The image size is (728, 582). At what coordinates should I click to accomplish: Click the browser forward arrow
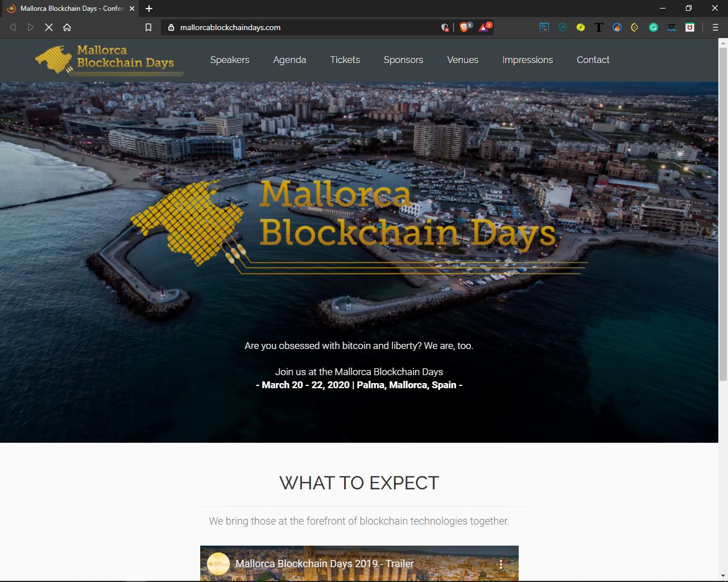click(x=31, y=27)
